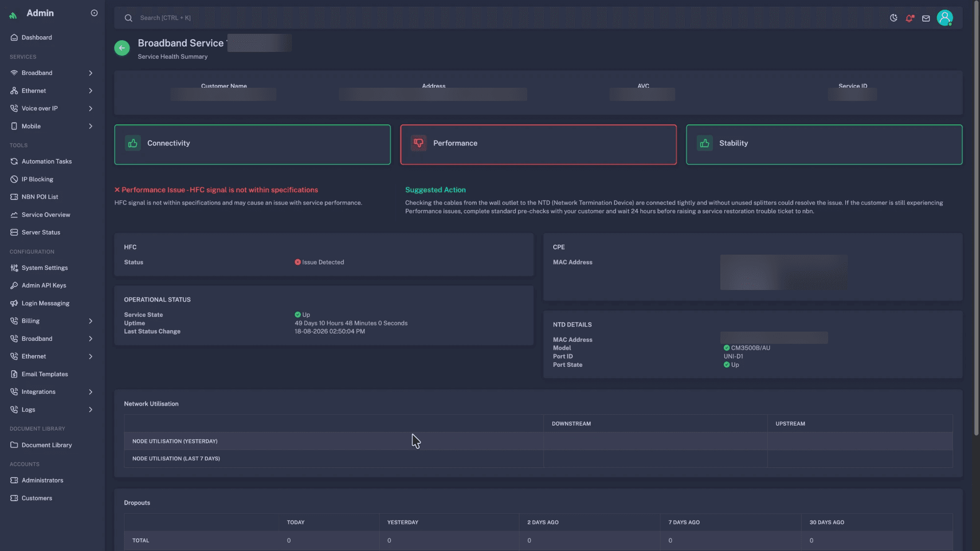980x551 pixels.
Task: Select the Stability health card
Action: click(x=824, y=144)
